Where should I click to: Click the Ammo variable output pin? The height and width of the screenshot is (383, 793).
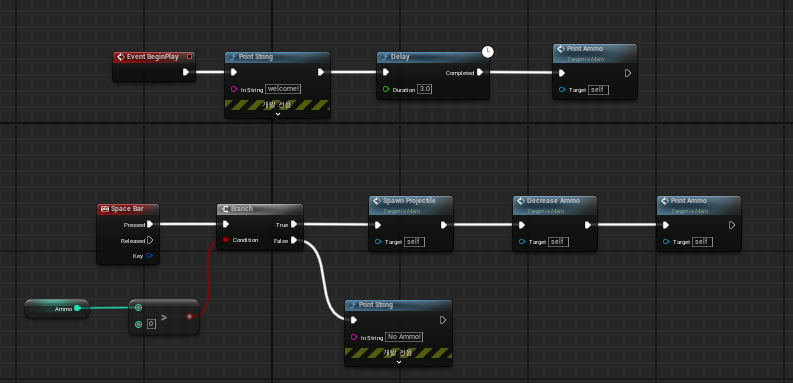[77, 308]
